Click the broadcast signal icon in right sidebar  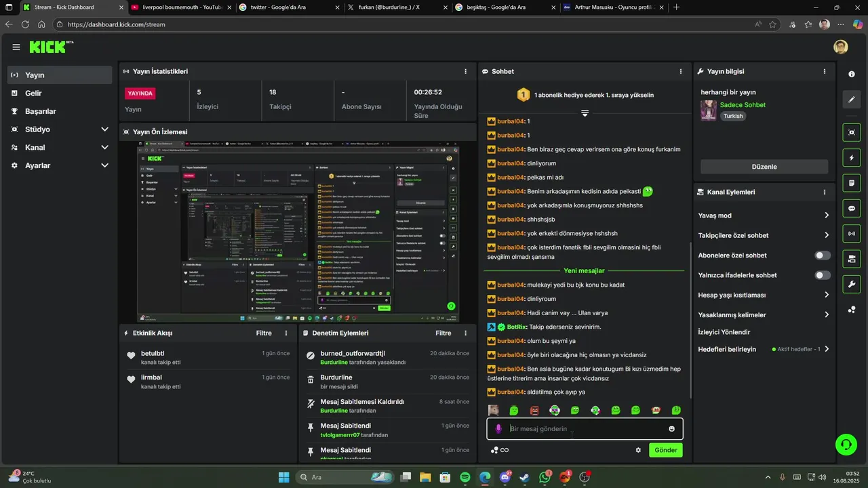(x=852, y=234)
